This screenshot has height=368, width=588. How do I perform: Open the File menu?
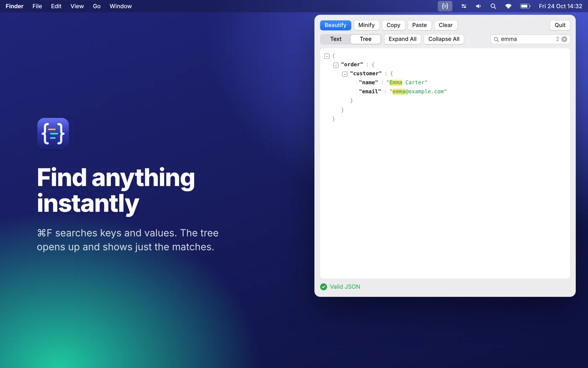tap(37, 6)
